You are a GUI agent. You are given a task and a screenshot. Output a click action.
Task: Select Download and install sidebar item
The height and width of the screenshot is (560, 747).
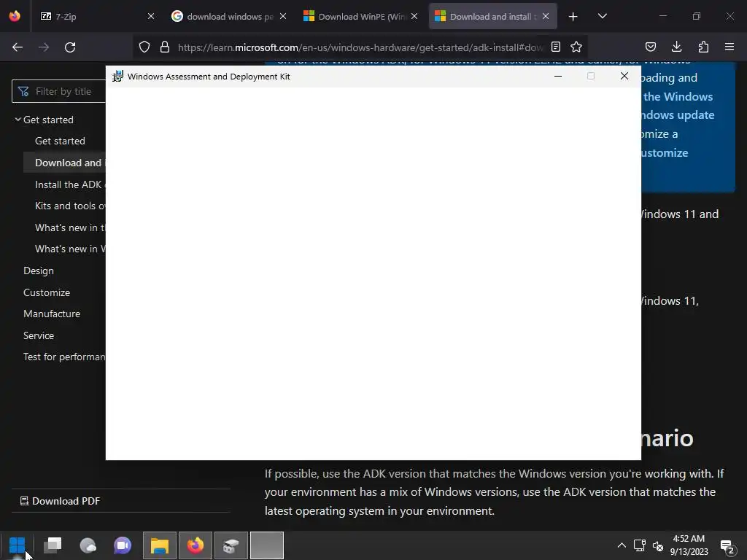(x=64, y=163)
